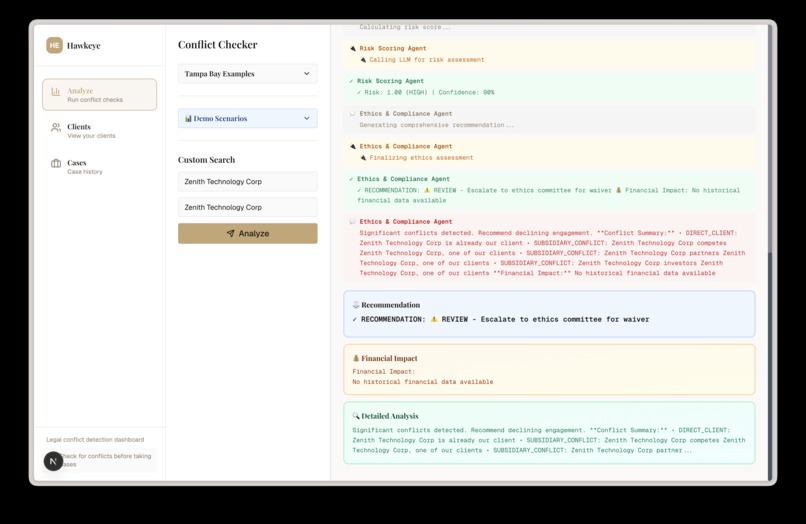Click the chevron on Demo Scenarios

click(306, 118)
